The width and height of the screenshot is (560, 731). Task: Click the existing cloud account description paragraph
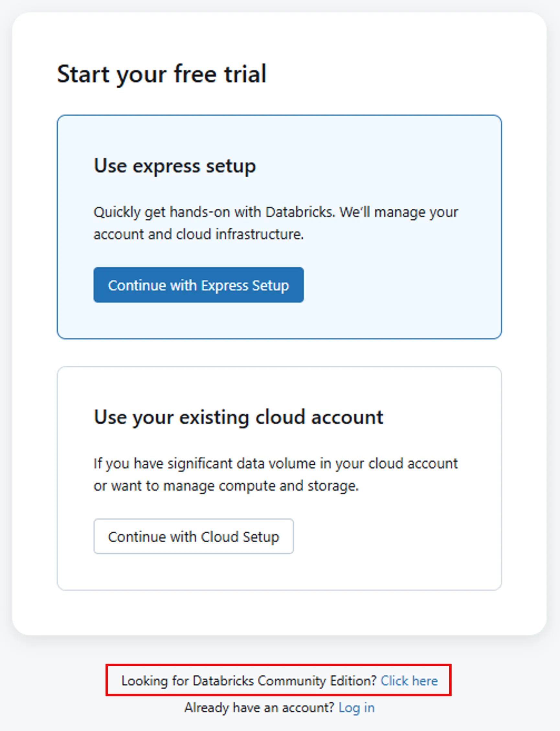[x=276, y=474]
